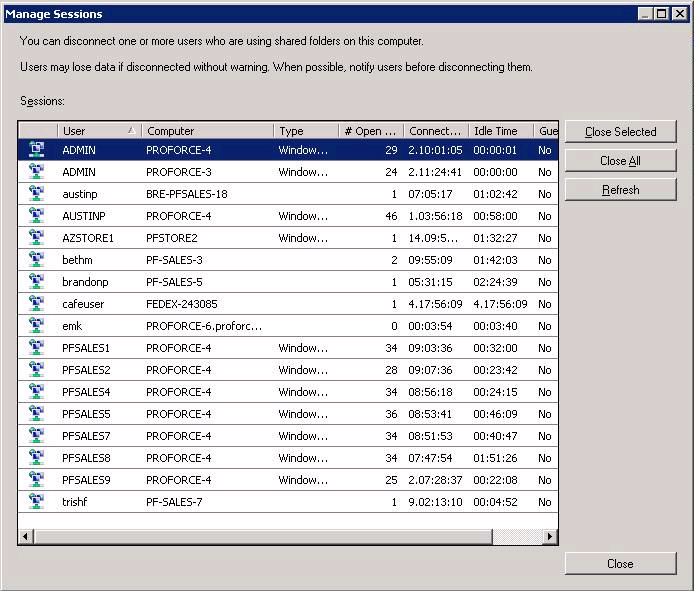Click session icon in trishf row

[36, 502]
